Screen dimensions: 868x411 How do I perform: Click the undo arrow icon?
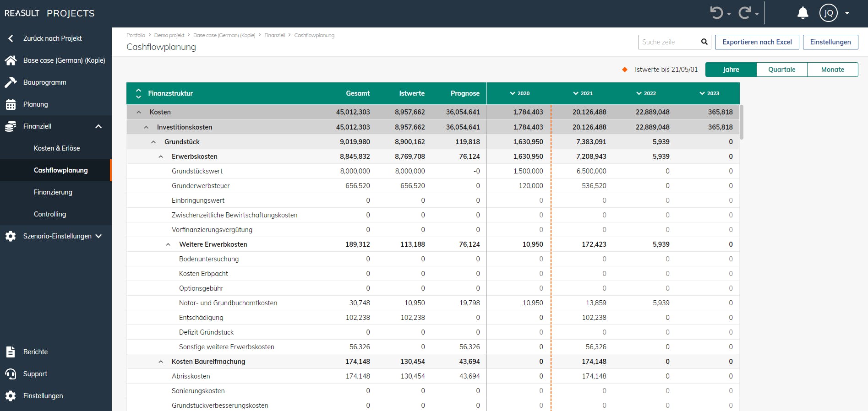[716, 13]
